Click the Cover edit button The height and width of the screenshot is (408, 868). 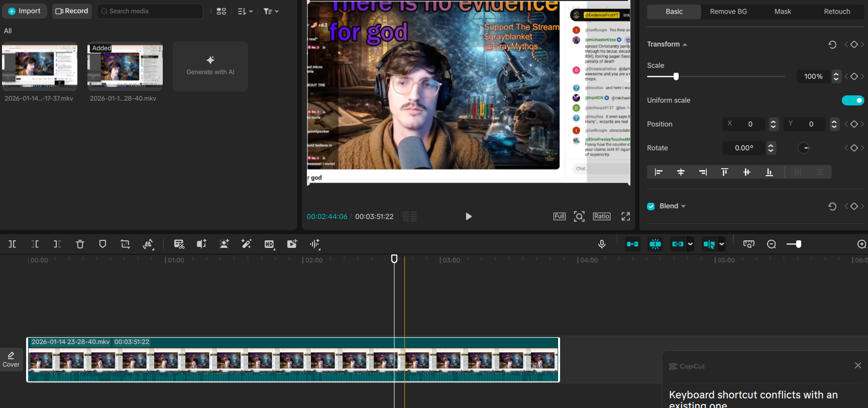tap(11, 359)
